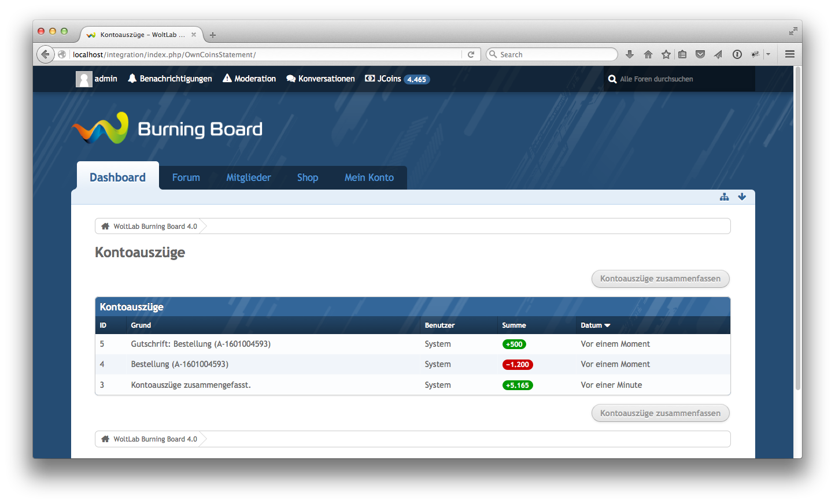Open the Firebug dropdown arrow
Screen dimensions: 835x504
(769, 54)
